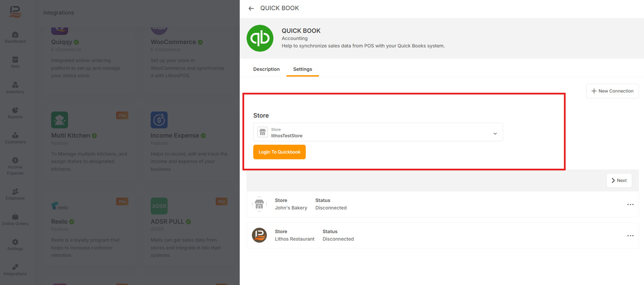Open Online Orders in sidebar

point(15,220)
